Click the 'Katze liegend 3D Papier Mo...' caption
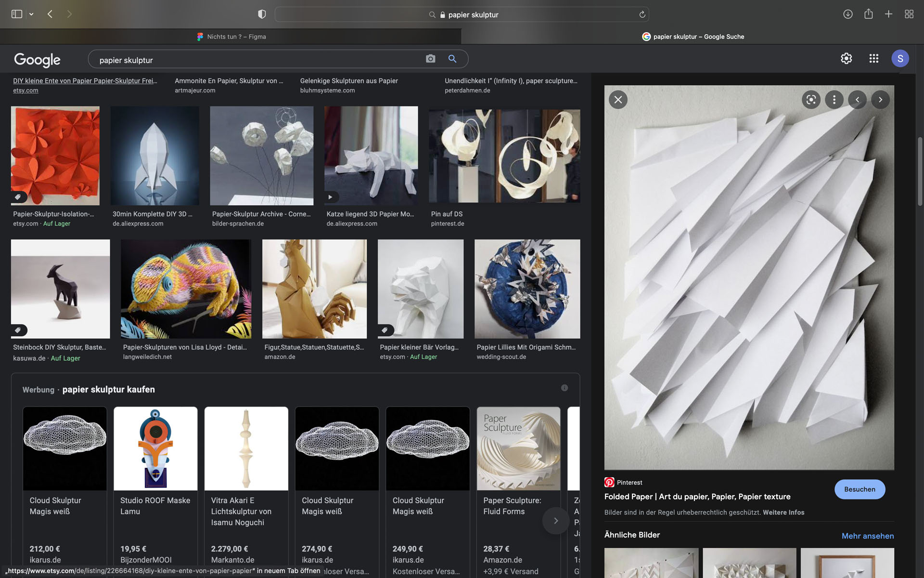 point(370,214)
